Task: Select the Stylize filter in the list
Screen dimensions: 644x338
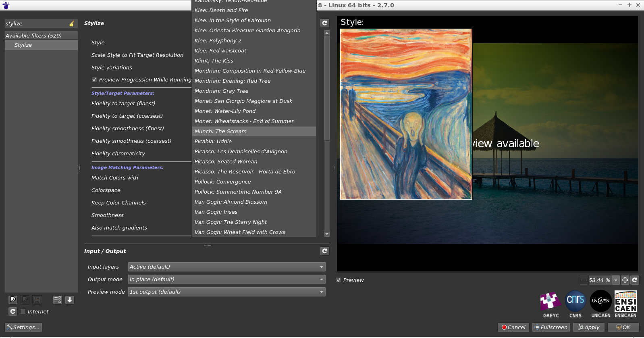Action: click(41, 45)
